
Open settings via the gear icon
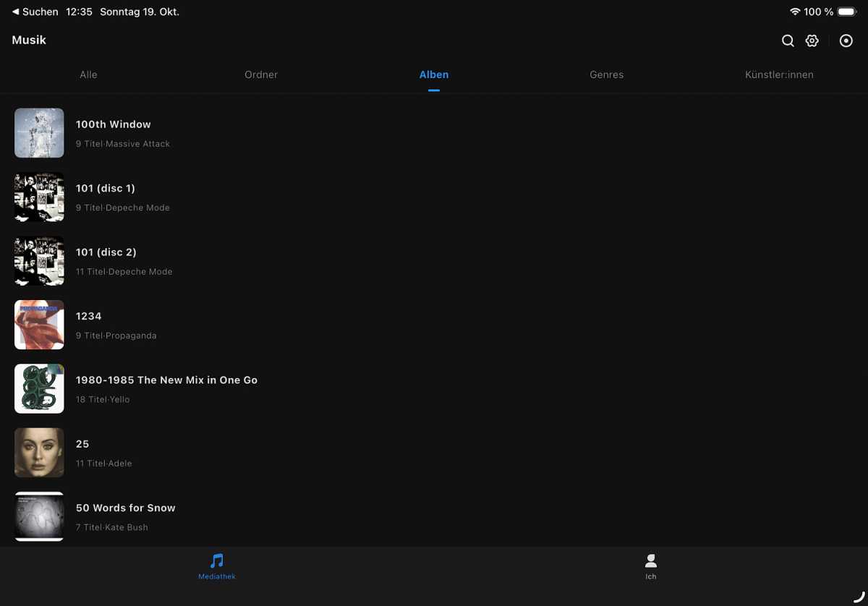coord(812,41)
